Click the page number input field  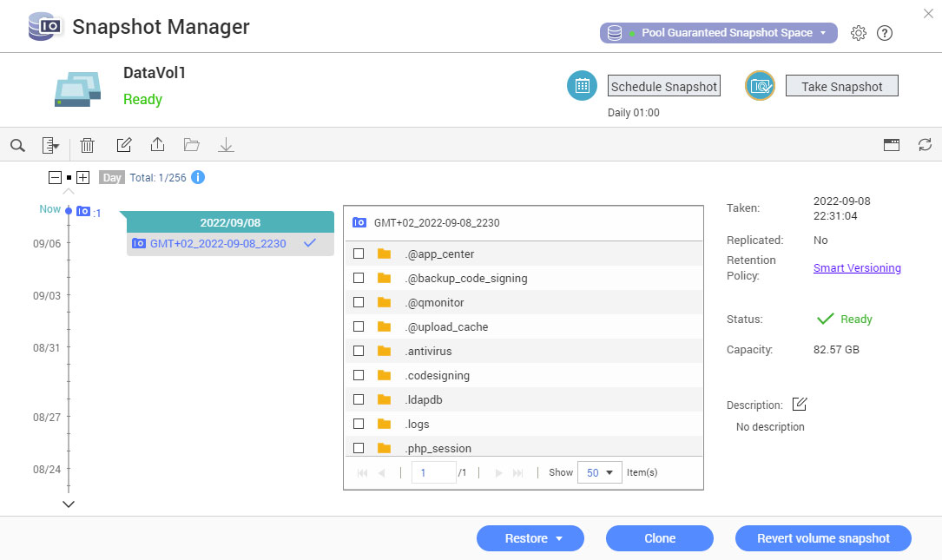click(x=433, y=472)
